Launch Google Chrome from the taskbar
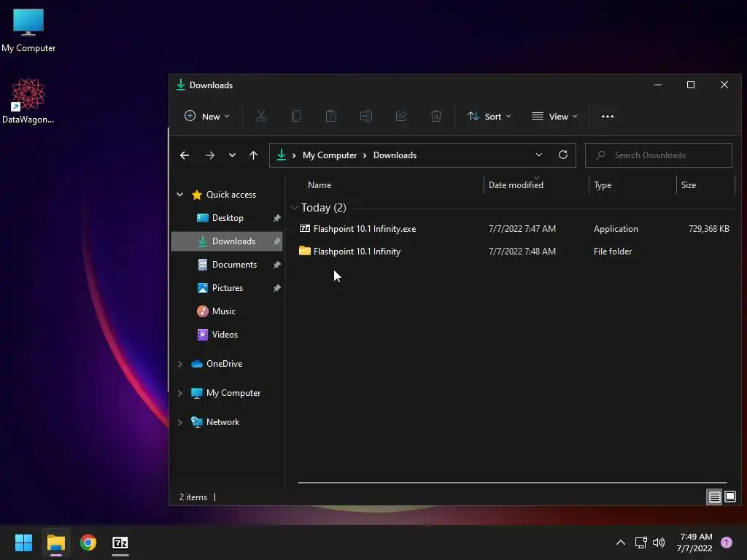 click(88, 542)
